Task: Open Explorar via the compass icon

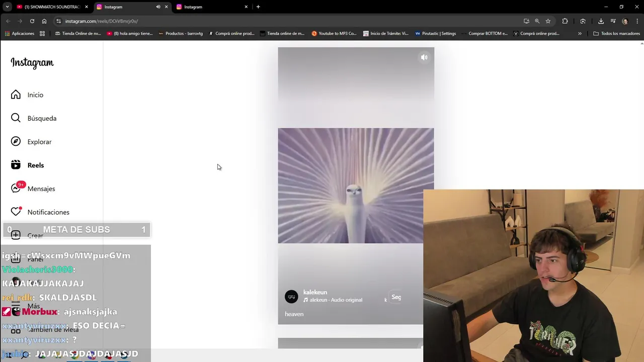Action: (16, 141)
